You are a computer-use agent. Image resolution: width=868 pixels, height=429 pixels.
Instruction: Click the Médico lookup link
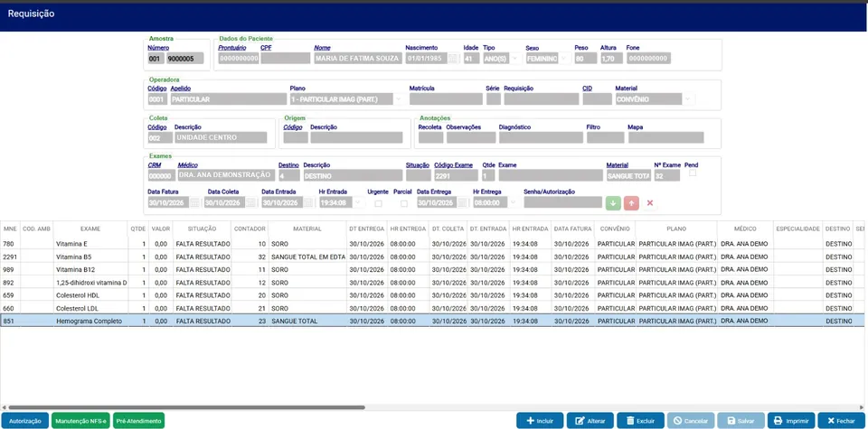[188, 165]
